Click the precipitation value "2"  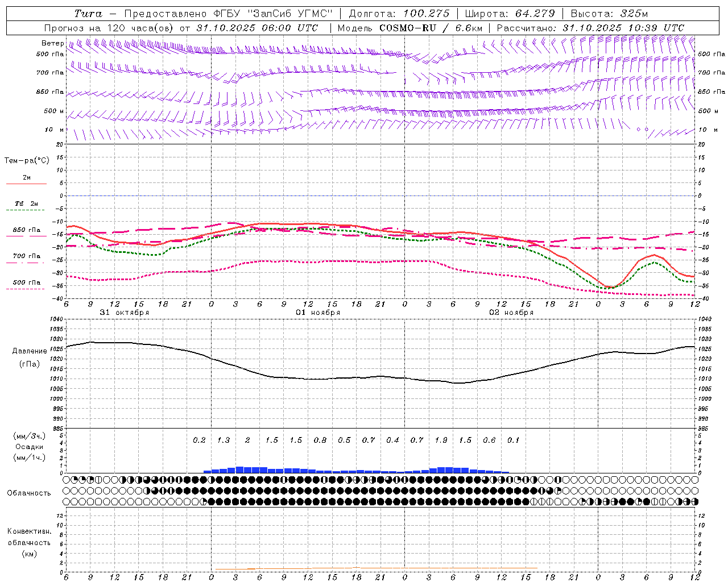pyautogui.click(x=247, y=440)
